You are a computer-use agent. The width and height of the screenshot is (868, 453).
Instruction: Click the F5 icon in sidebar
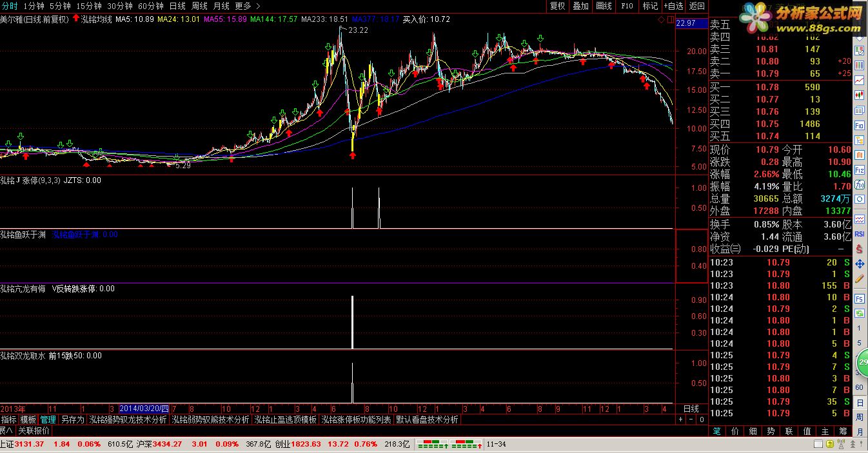pyautogui.click(x=859, y=298)
